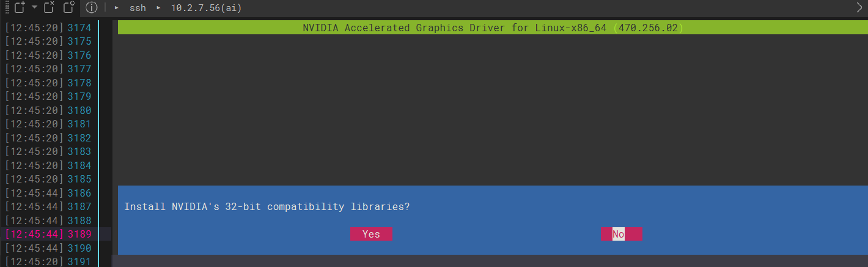The image size is (868, 267).
Task: Click line number 3180
Action: click(x=79, y=110)
